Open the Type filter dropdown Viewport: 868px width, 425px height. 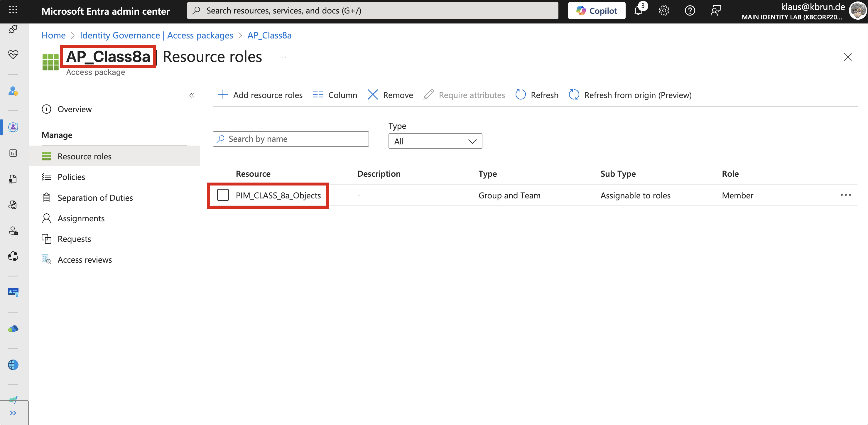(435, 141)
